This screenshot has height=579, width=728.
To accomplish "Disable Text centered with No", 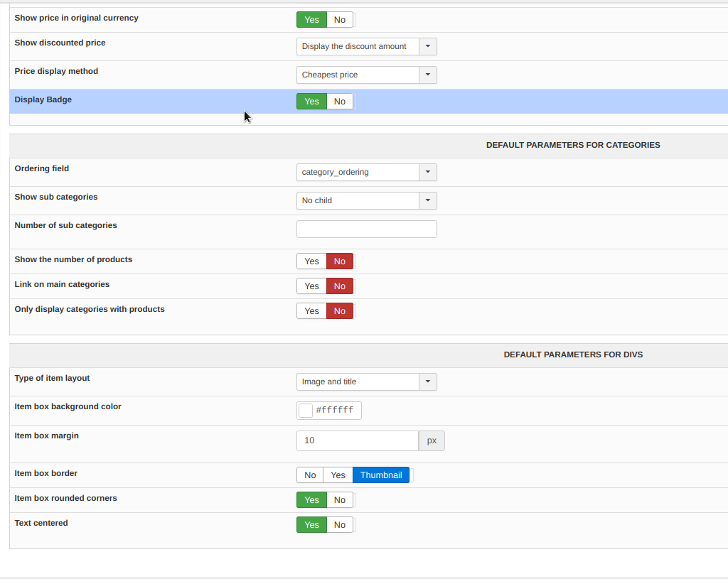I will [340, 525].
